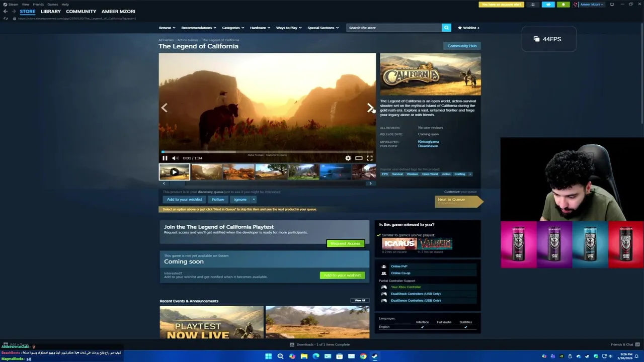The height and width of the screenshot is (362, 644).
Task: Focus the Search the store field
Action: click(394, 28)
